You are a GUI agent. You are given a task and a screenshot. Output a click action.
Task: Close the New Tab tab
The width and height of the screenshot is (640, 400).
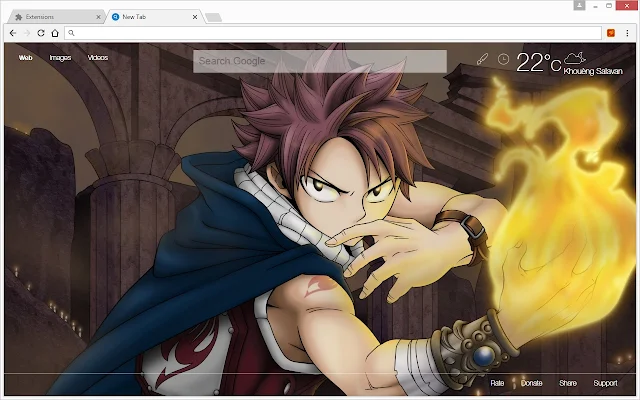195,17
